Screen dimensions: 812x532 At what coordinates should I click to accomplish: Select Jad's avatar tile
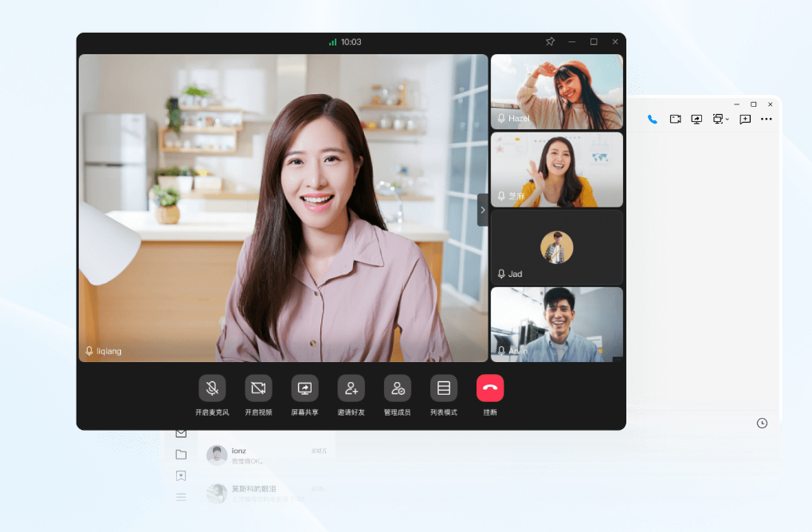pos(557,247)
